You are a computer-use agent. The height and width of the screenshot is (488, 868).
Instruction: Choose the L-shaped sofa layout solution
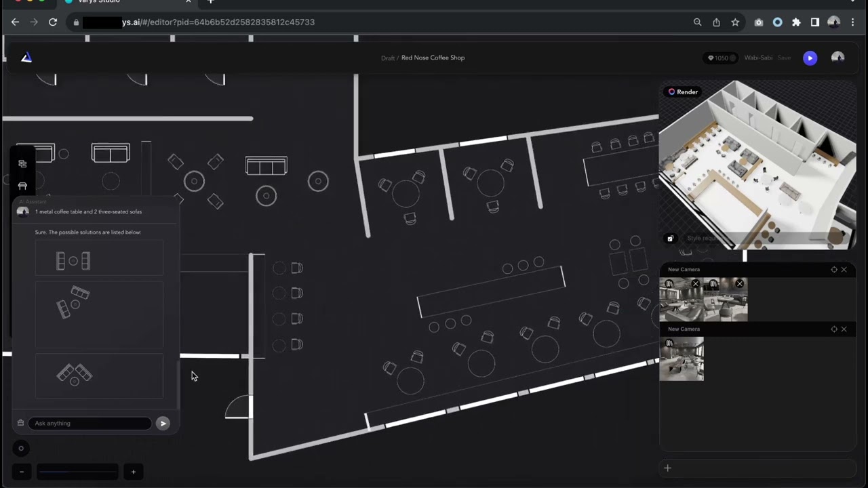(99, 375)
